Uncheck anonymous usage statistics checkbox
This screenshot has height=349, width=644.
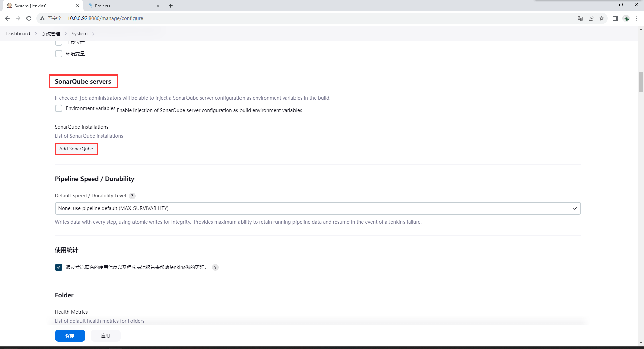point(59,267)
